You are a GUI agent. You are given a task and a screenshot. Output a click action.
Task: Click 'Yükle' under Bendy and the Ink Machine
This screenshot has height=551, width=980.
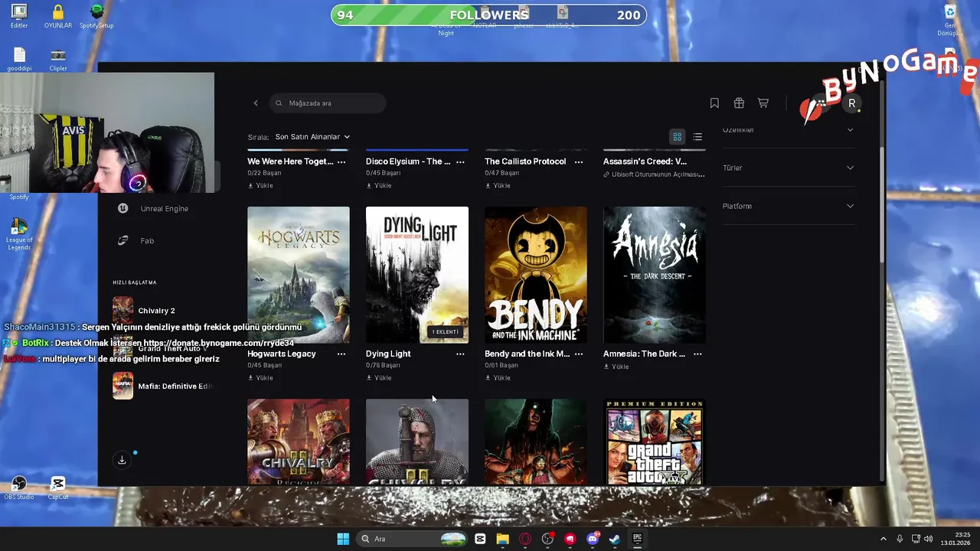point(498,378)
